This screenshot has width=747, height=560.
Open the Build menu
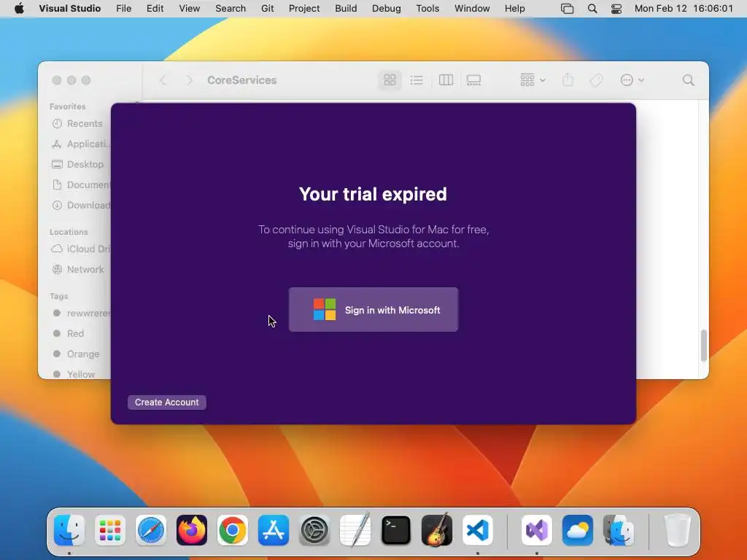click(x=346, y=9)
